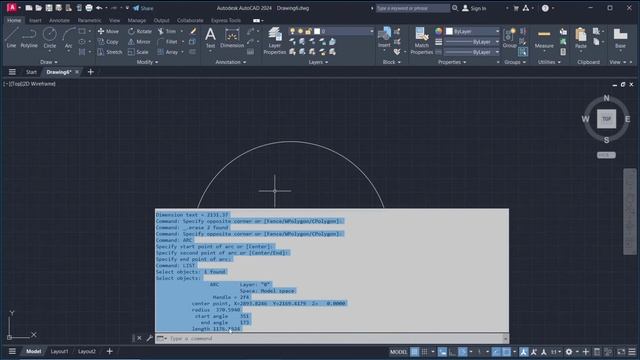Image resolution: width=640 pixels, height=360 pixels.
Task: Open the Annotate ribbon tab
Action: coord(59,20)
